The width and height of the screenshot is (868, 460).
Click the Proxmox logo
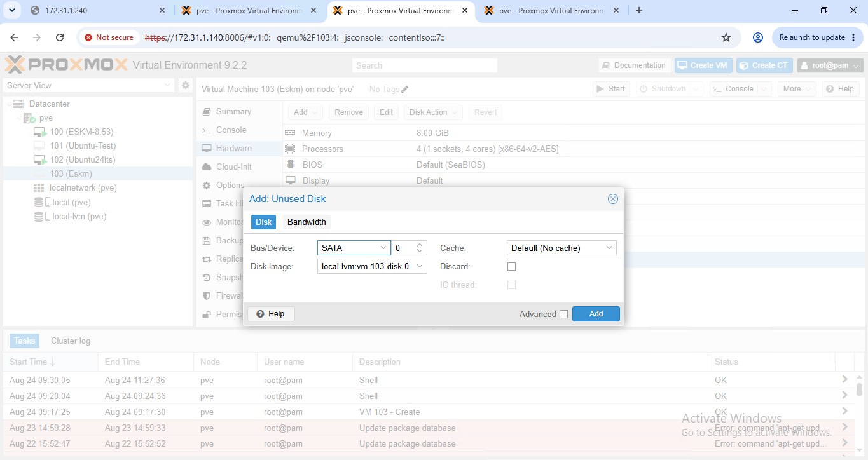(67, 65)
